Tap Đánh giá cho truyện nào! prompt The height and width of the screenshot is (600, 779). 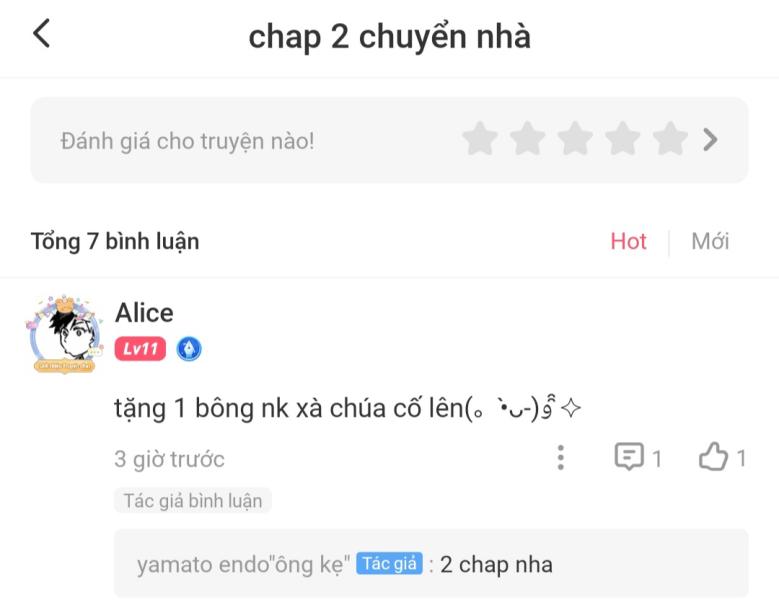[187, 141]
